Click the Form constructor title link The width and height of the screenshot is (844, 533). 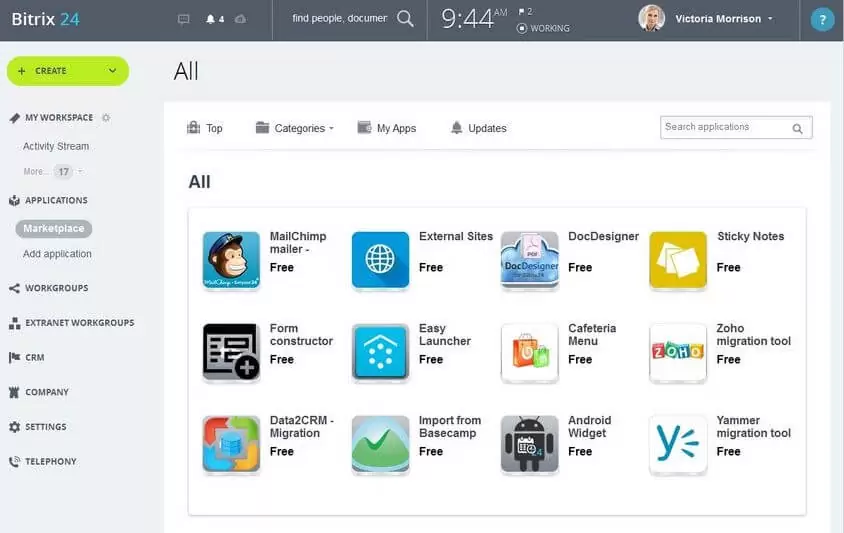pyautogui.click(x=301, y=335)
